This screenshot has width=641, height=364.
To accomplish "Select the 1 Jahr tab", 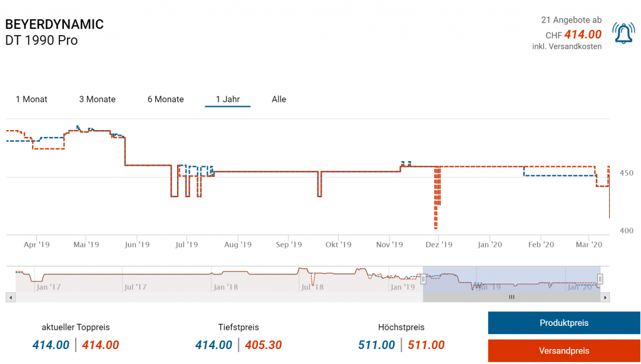I will [228, 99].
